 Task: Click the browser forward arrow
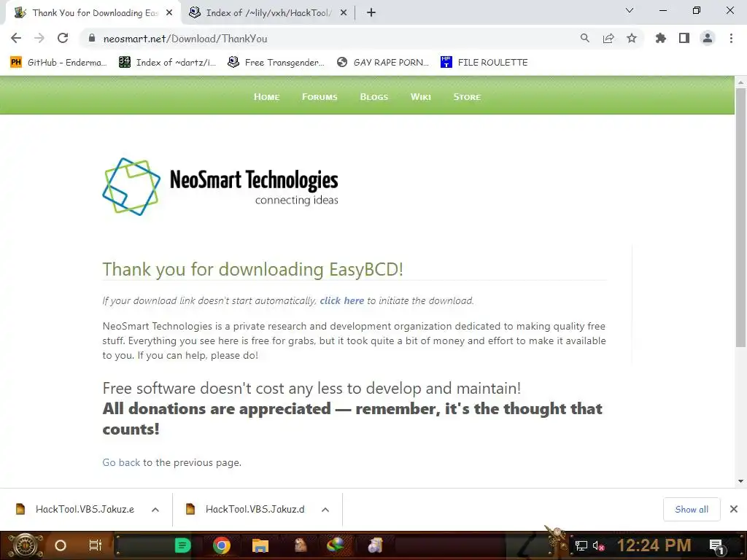pos(39,38)
